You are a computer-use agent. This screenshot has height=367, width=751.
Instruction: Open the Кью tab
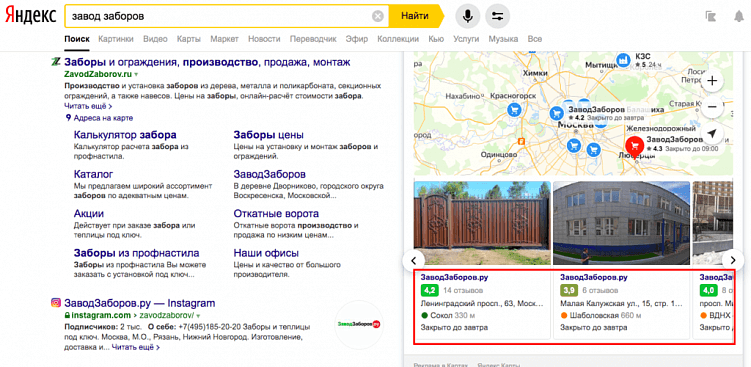point(436,39)
